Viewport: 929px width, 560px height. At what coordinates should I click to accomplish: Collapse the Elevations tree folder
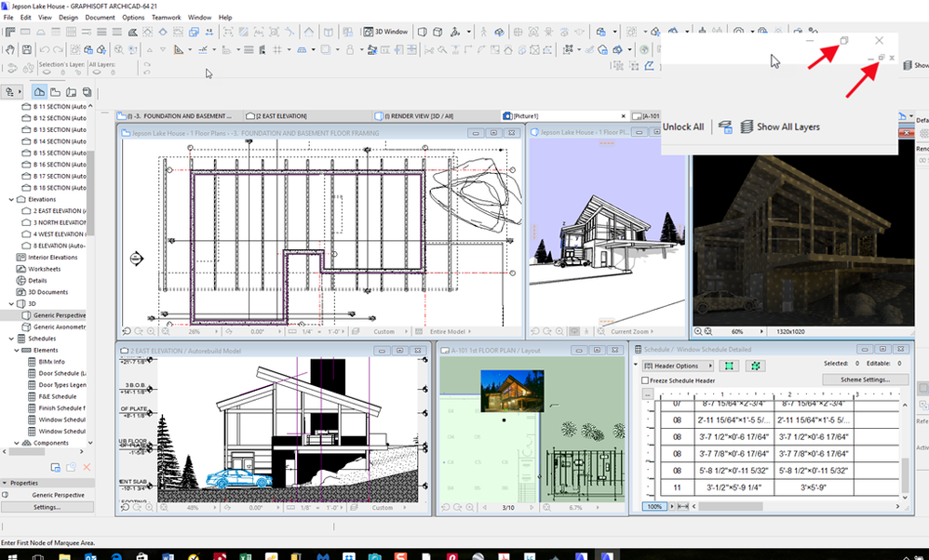tap(11, 199)
